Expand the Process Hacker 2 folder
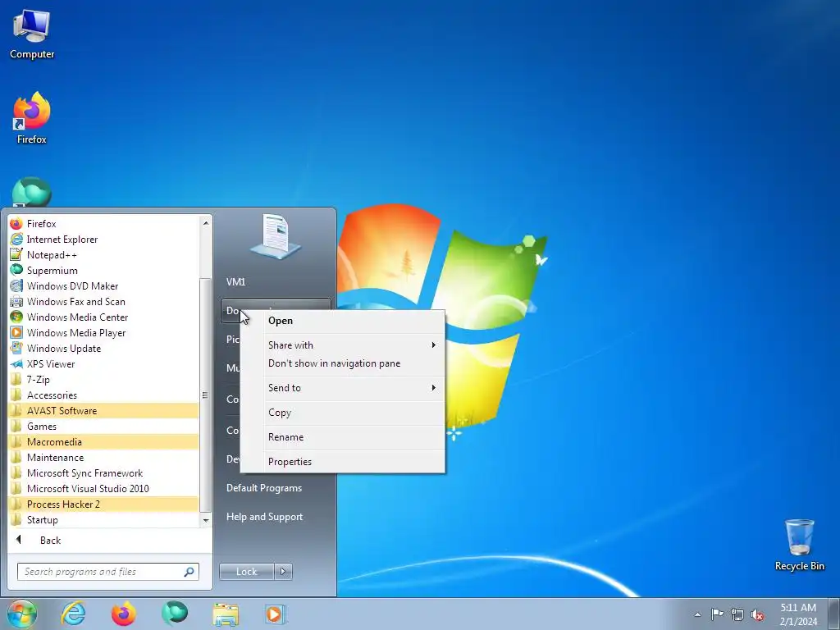The height and width of the screenshot is (630, 840). (x=103, y=504)
